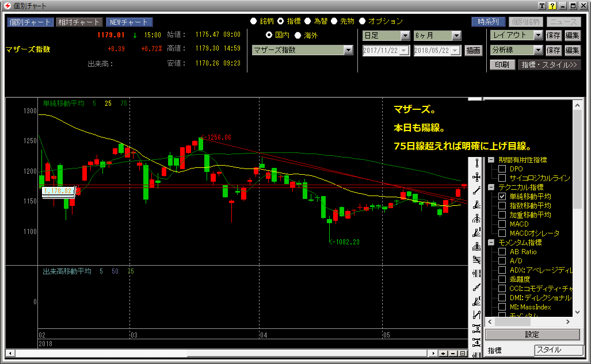Switch to the 相対チャート tab

click(x=79, y=22)
